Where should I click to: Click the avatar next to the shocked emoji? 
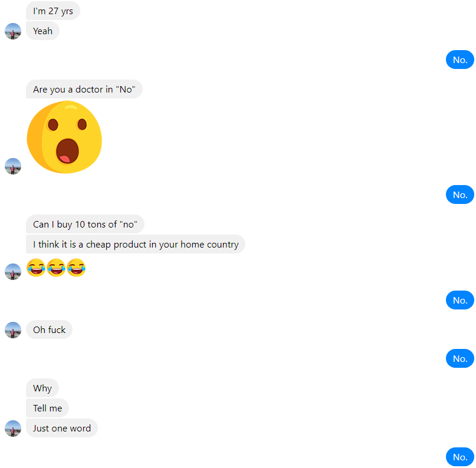coord(13,166)
